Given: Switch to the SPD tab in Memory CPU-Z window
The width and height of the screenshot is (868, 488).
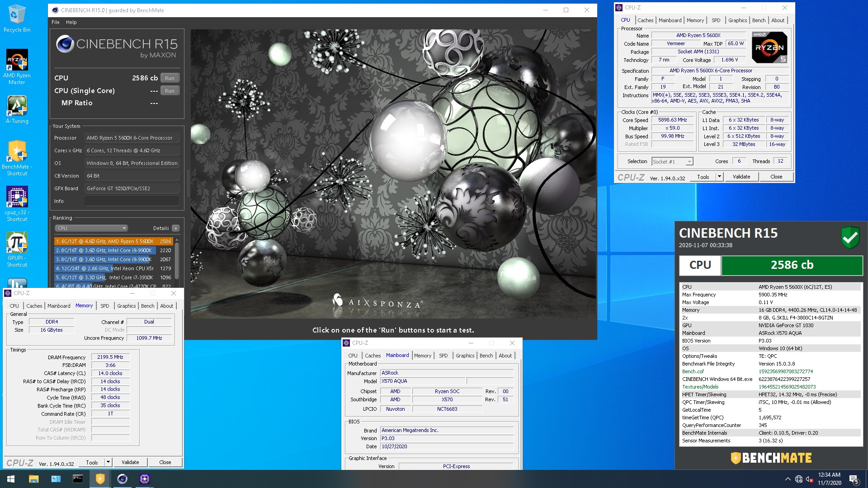Looking at the screenshot, I should 104,306.
